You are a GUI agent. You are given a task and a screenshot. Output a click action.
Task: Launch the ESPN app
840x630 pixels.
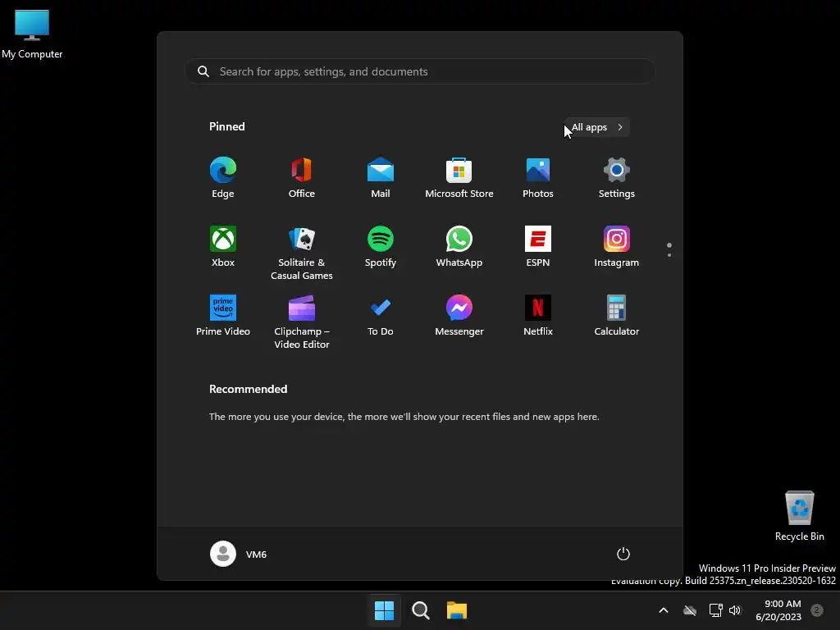[x=538, y=246]
